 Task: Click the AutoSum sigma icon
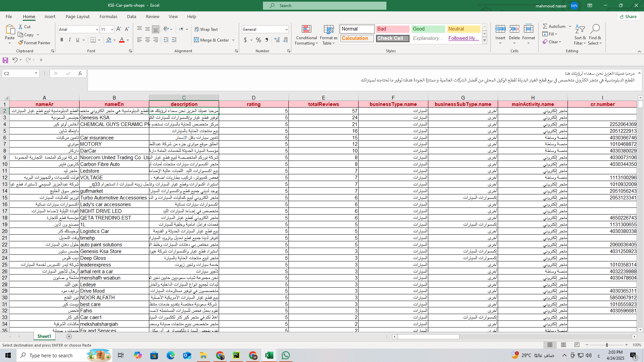(545, 26)
